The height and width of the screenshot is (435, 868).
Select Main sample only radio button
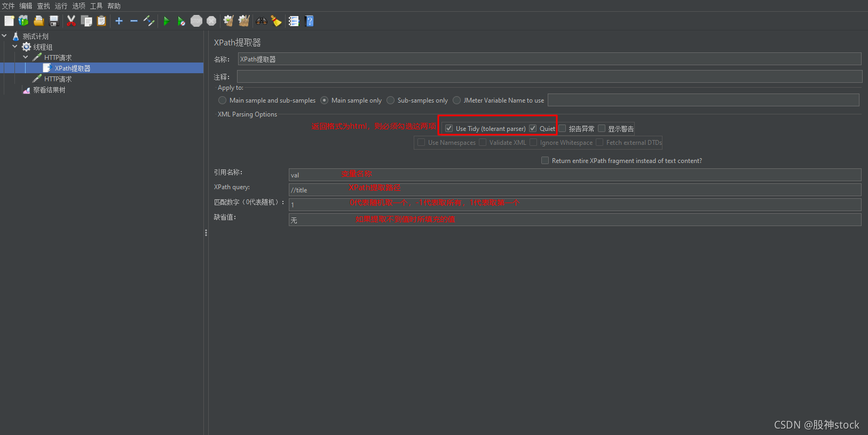(x=324, y=100)
